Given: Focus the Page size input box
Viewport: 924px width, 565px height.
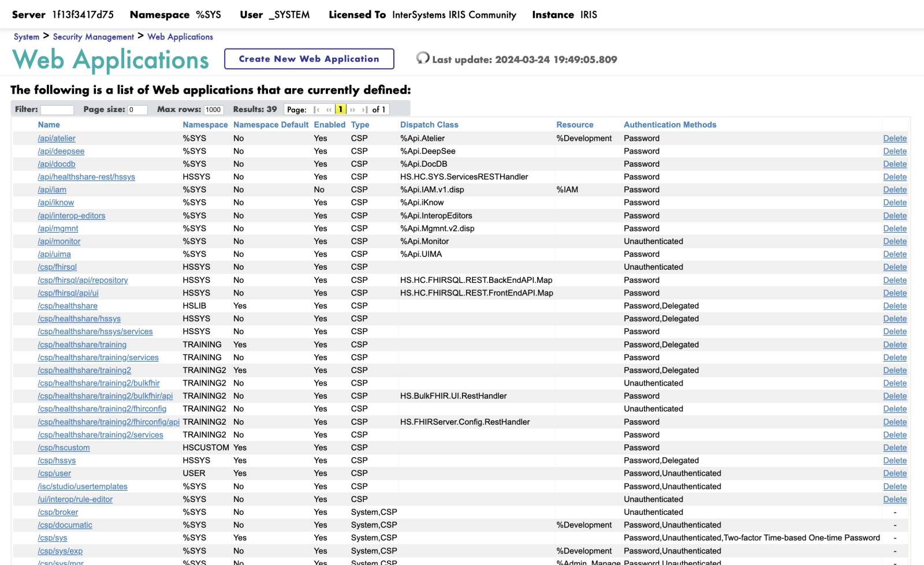Looking at the screenshot, I should (137, 110).
